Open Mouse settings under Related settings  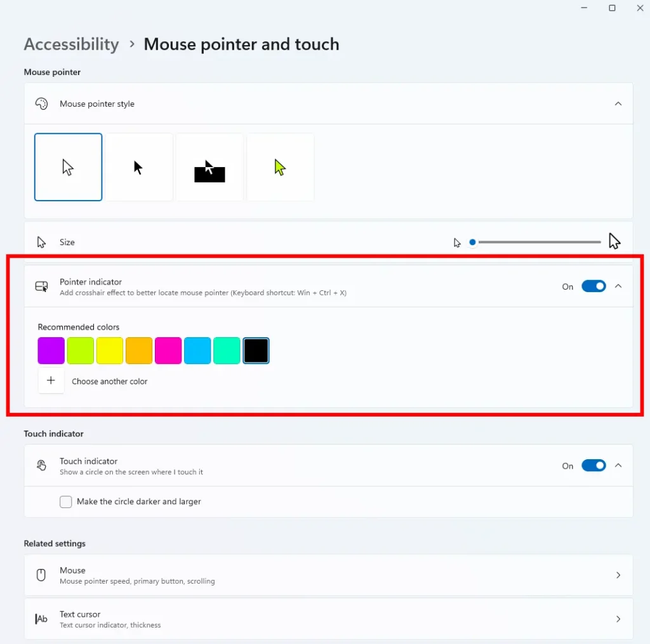click(328, 575)
